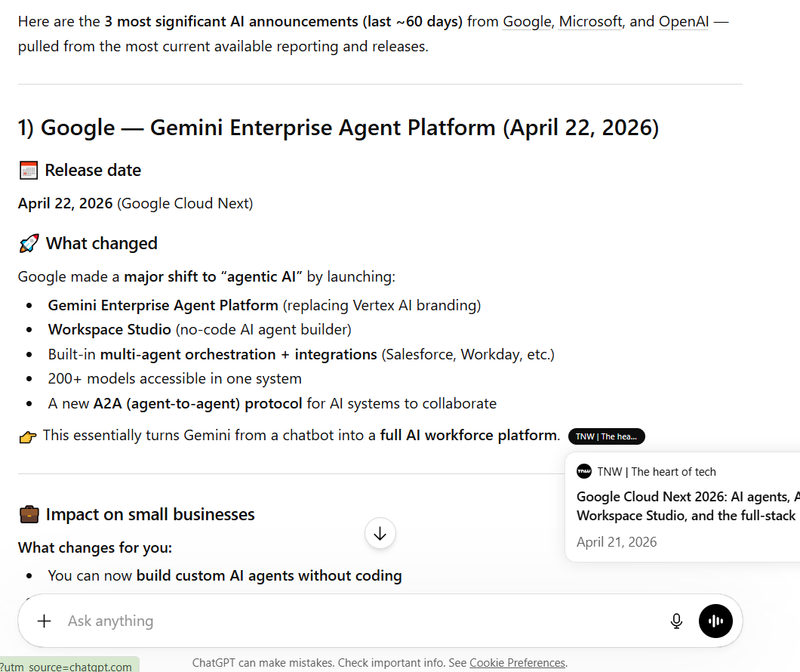This screenshot has height=672, width=800.
Task: Click the pointing hand emoji before 'This essentially'
Action: coord(28,436)
